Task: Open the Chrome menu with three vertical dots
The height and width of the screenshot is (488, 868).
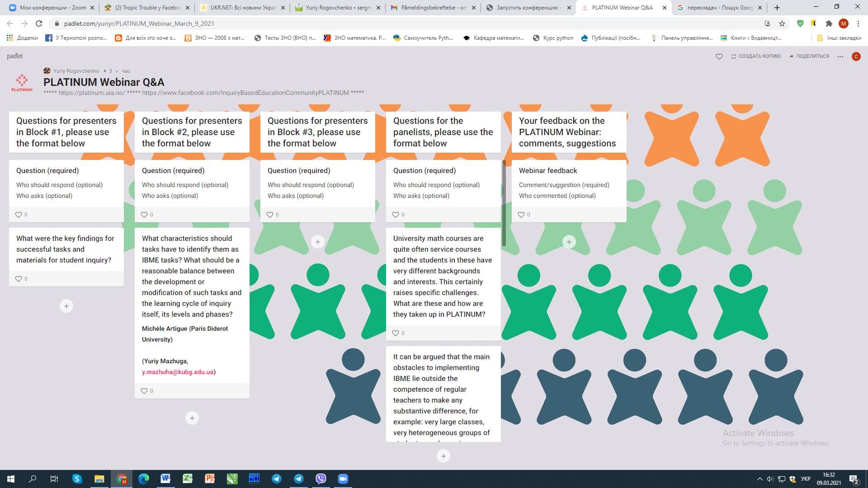Action: point(859,23)
